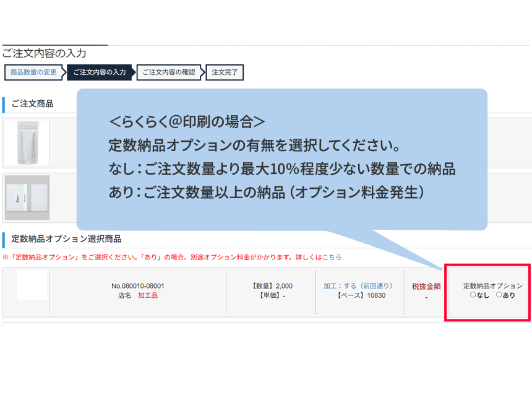The width and height of the screenshot is (532, 400).
Task: Click the 【数量】2,000 quantity text
Action: (x=272, y=286)
